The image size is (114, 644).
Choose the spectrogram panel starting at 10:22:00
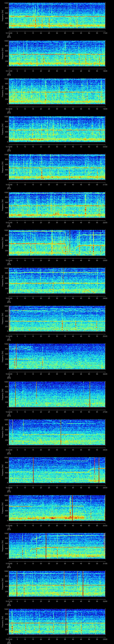tap(57, 243)
